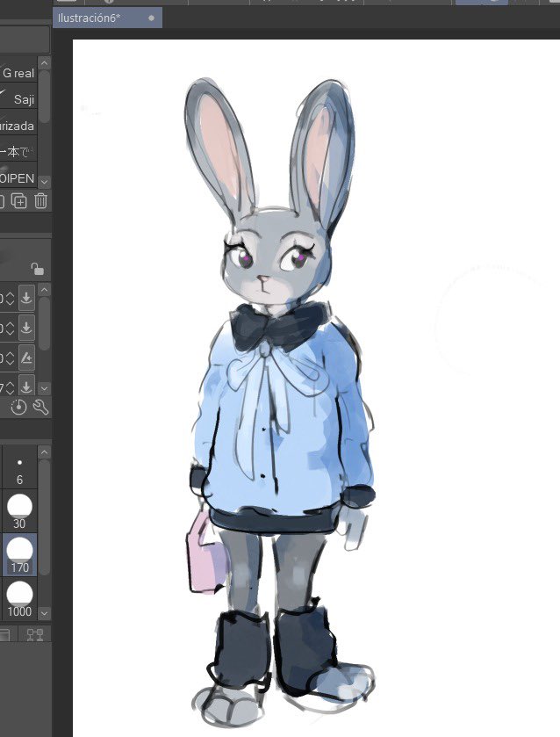Screen dimensions: 560x737
Task: Open the node hierarchy panel tab icon
Action: tap(35, 634)
